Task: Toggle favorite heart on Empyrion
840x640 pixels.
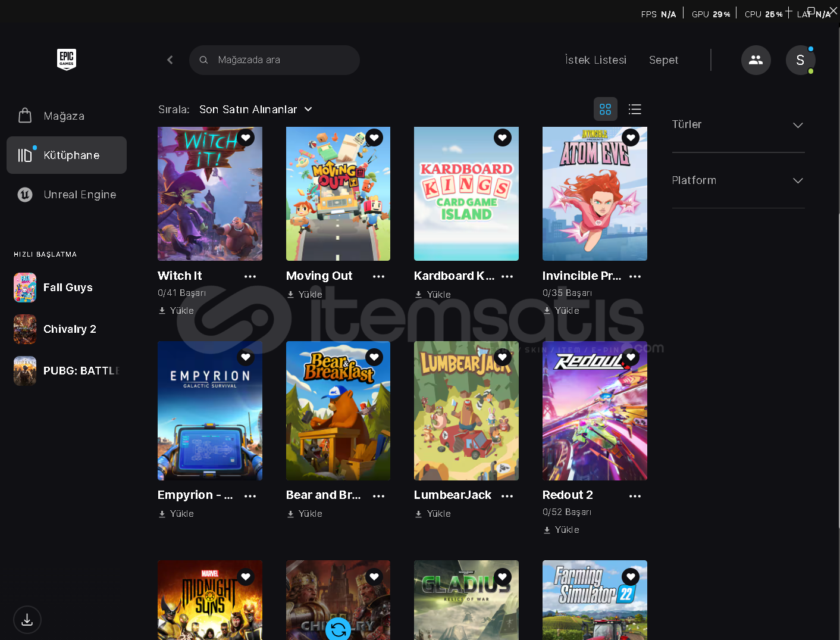Action: click(x=246, y=357)
